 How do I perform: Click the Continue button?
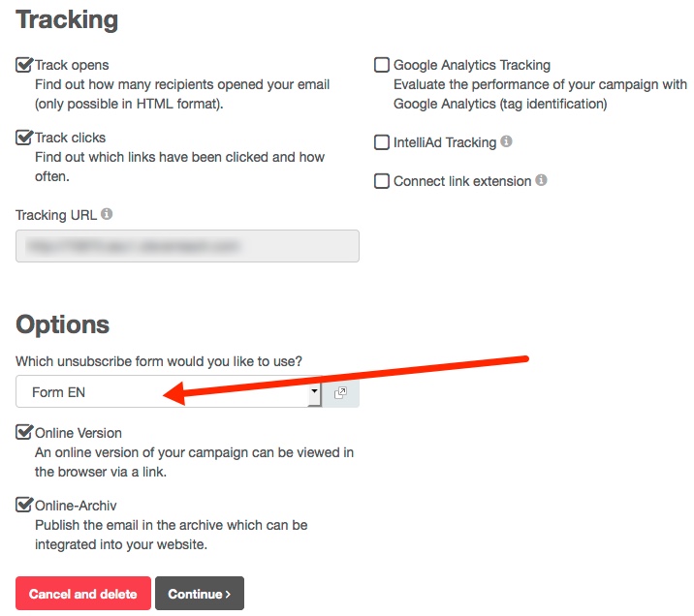coord(199,594)
